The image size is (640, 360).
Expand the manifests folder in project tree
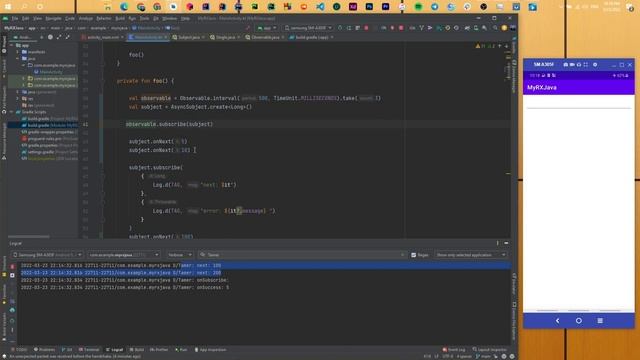[18, 52]
